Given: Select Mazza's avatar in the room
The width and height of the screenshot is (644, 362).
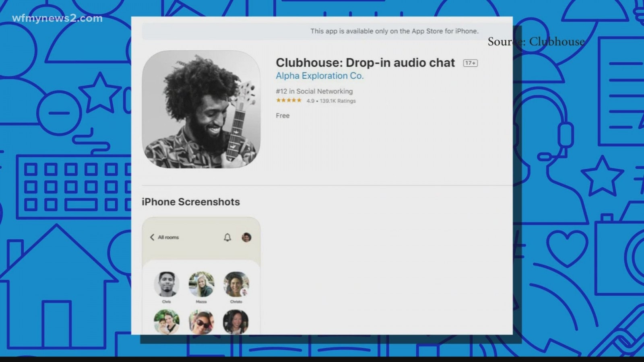Looking at the screenshot, I should (201, 284).
